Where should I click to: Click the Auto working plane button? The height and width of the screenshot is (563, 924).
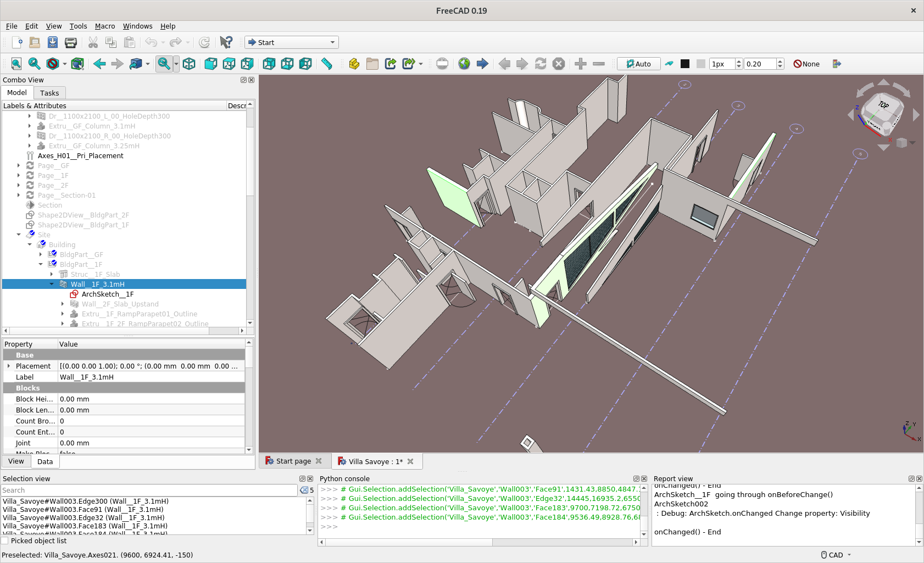639,64
